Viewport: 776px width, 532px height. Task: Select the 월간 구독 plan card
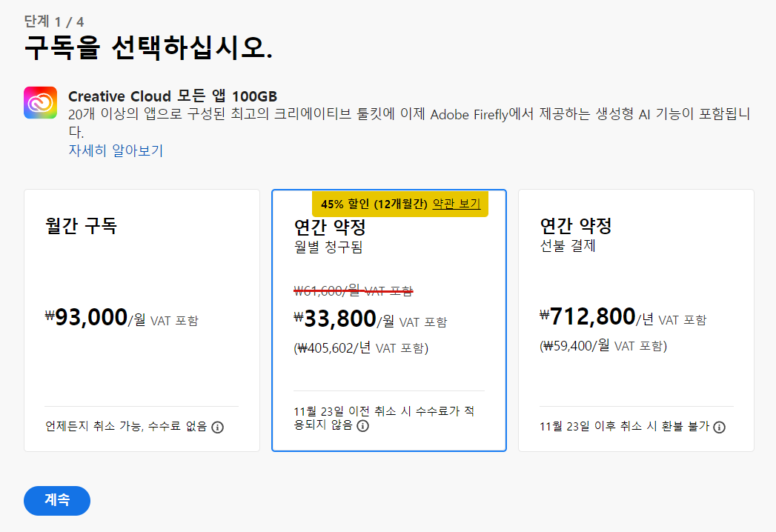142,320
